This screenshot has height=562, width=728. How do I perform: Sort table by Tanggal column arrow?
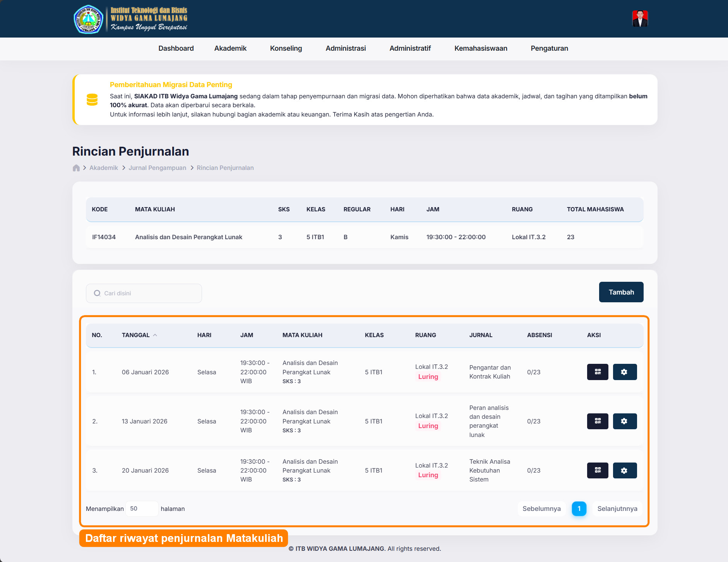[155, 335]
